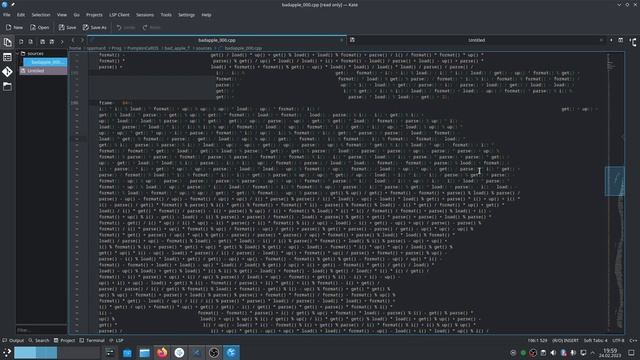Open Soft Tabs: 4 indentation menu

596,340
